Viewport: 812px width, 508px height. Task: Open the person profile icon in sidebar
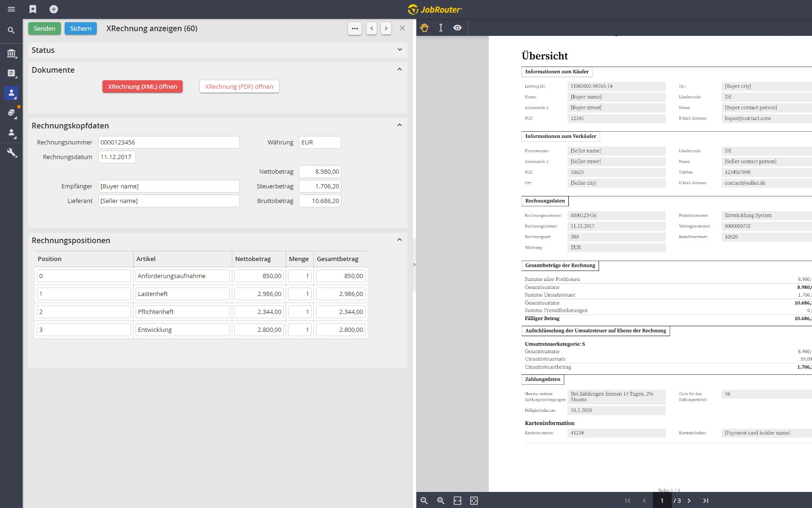tap(11, 133)
